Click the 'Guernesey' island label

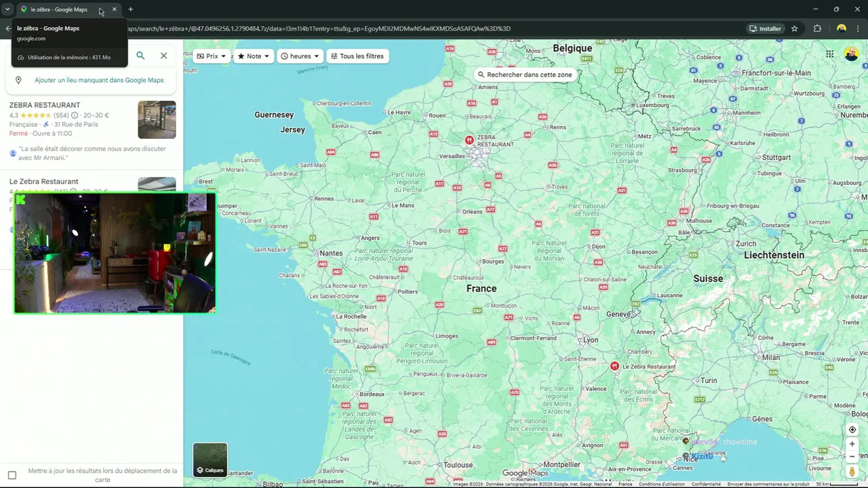(274, 115)
